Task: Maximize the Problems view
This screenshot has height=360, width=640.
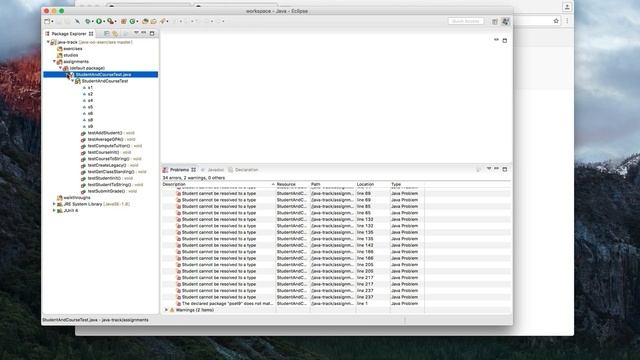Action: tap(504, 169)
